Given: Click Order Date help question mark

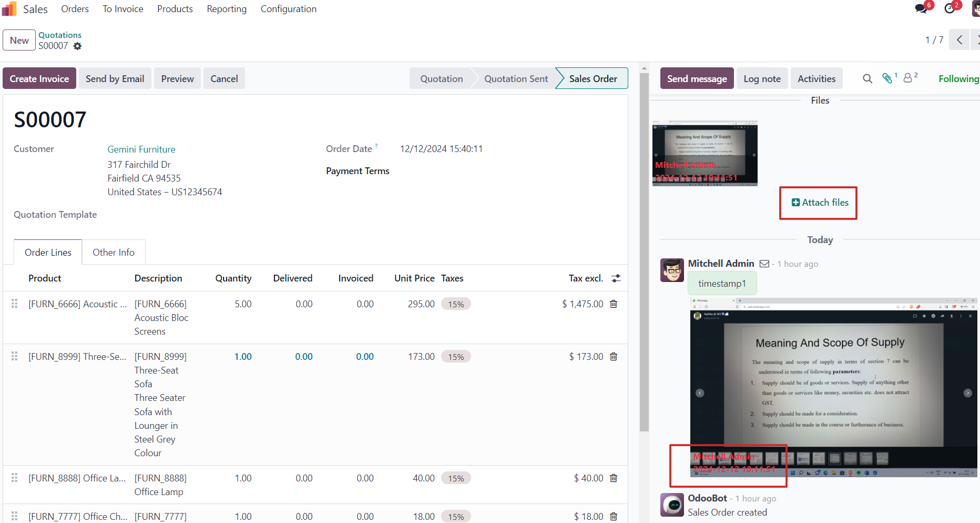Looking at the screenshot, I should coord(376,146).
